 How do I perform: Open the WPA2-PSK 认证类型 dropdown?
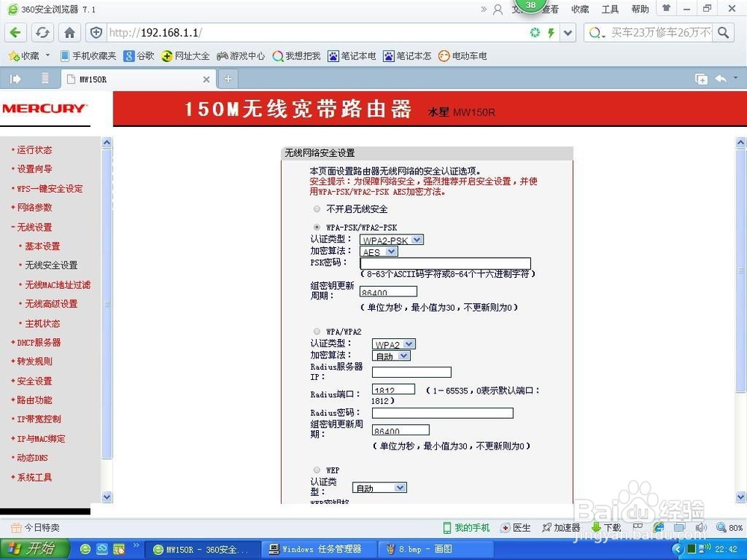pos(391,240)
